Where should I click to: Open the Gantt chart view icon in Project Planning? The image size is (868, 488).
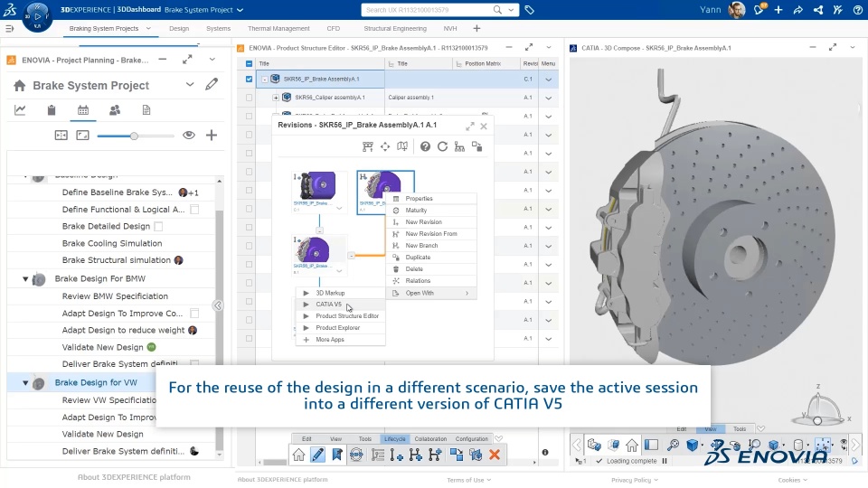point(20,110)
